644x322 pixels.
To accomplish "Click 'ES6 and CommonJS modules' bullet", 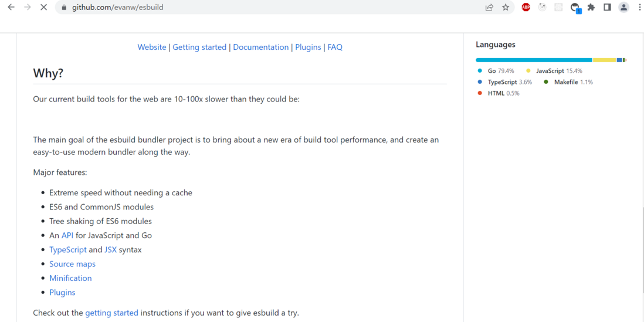I will tap(101, 207).
